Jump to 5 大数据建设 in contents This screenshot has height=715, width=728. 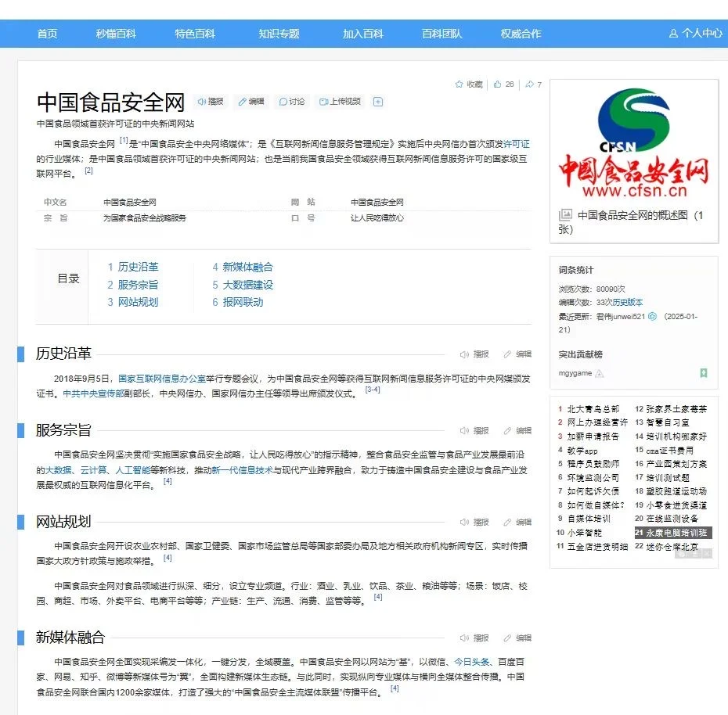[x=243, y=285]
